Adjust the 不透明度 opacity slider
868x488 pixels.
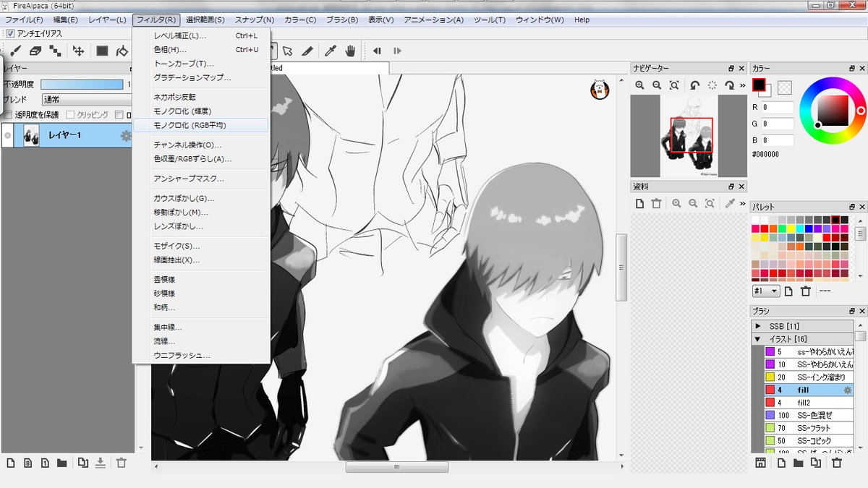[82, 85]
